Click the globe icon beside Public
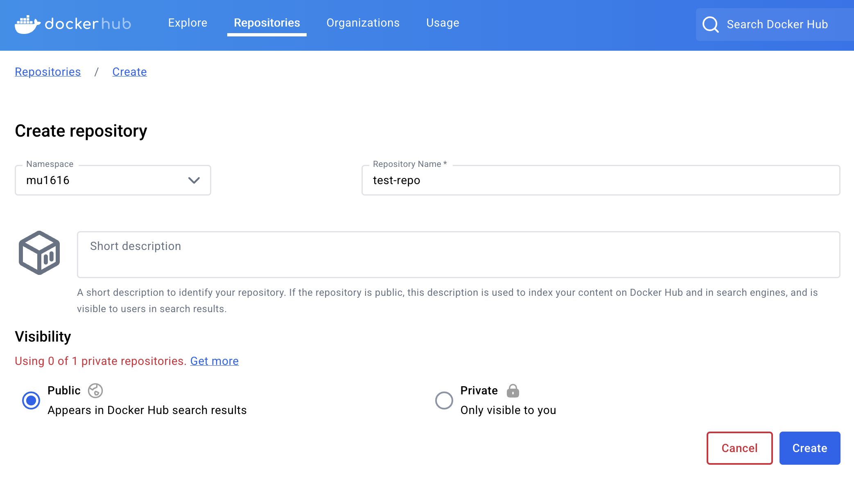Image resolution: width=854 pixels, height=504 pixels. pyautogui.click(x=95, y=391)
